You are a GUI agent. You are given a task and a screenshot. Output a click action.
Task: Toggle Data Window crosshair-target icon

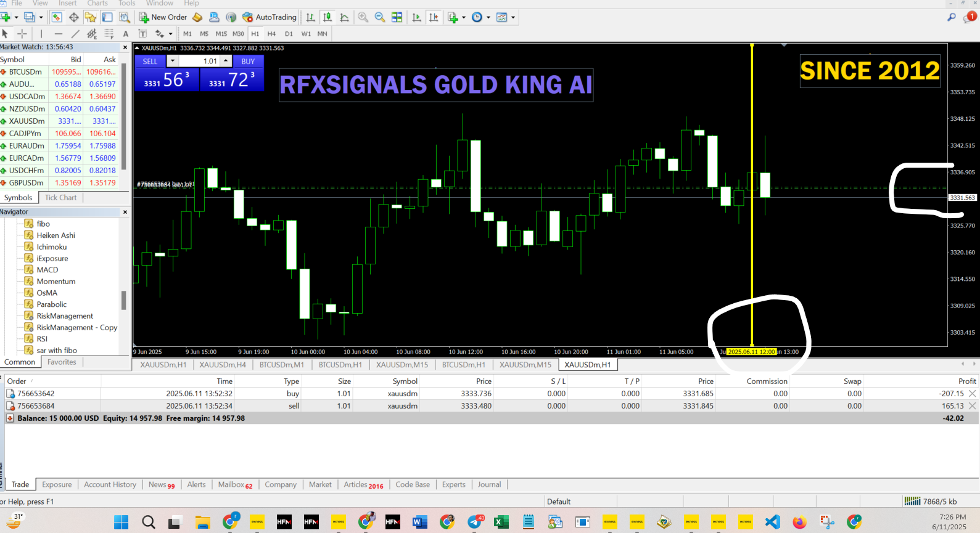coord(73,17)
